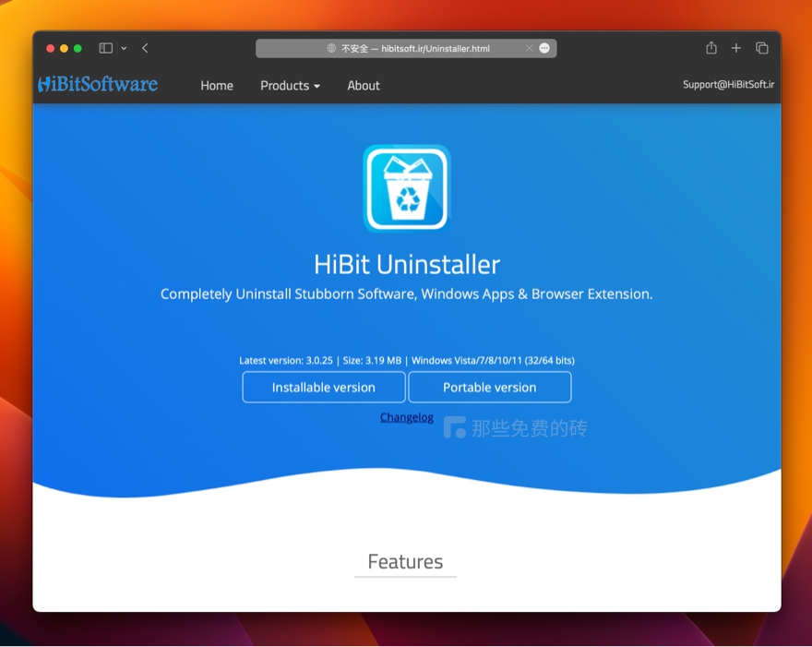This screenshot has height=647, width=812.
Task: Download the Portable version
Action: click(490, 387)
